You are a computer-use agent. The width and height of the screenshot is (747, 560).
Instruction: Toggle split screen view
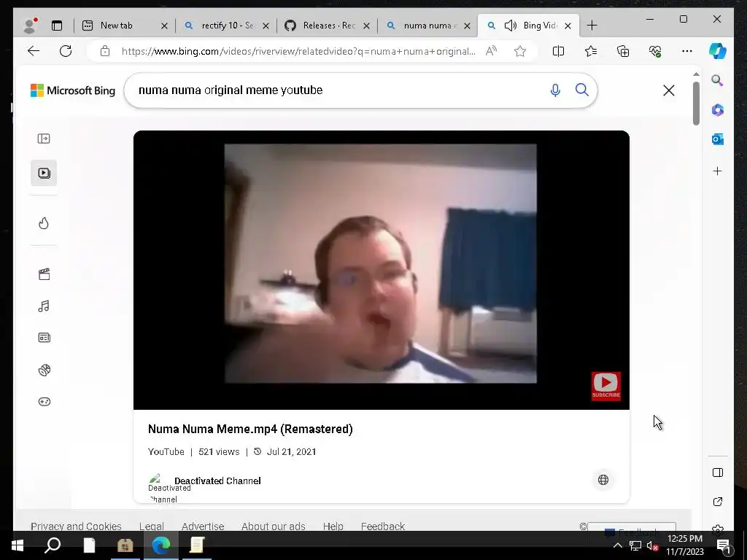coord(558,51)
